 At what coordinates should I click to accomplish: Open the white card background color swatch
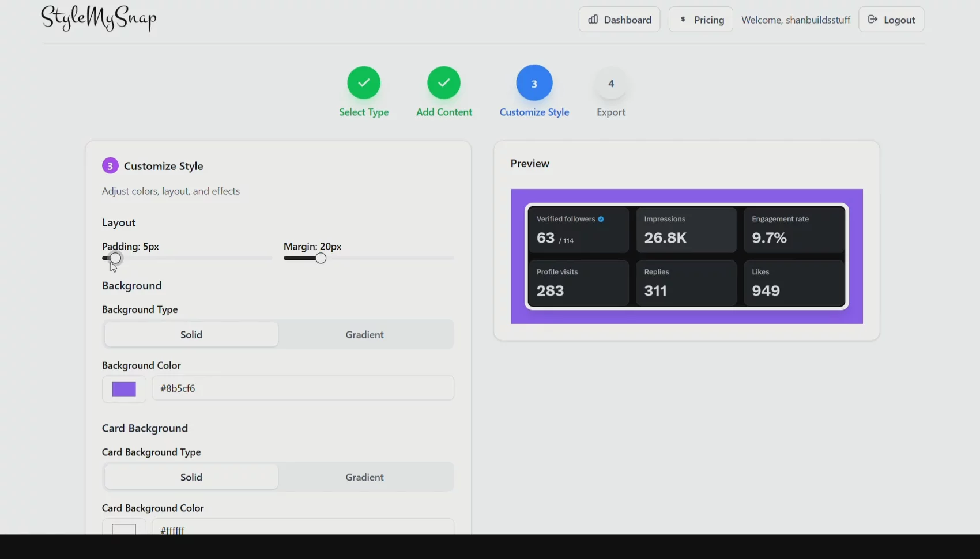(x=124, y=528)
